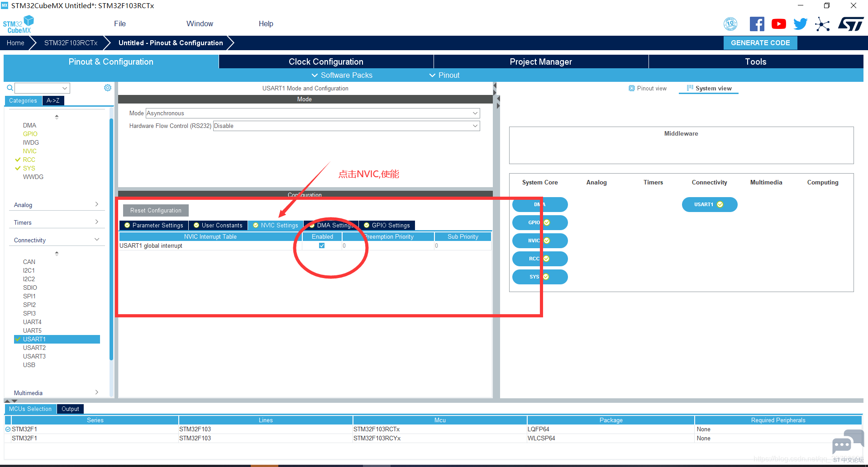Click the NVIC button in System view
This screenshot has width=868, height=467.
click(540, 241)
